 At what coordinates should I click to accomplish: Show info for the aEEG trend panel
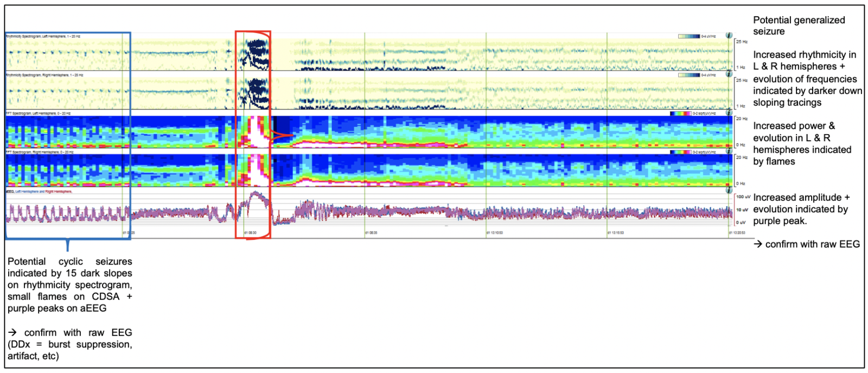tap(729, 191)
